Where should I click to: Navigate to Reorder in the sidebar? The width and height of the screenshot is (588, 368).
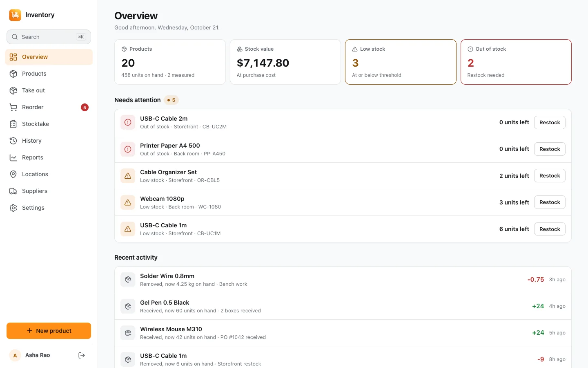coord(49,107)
